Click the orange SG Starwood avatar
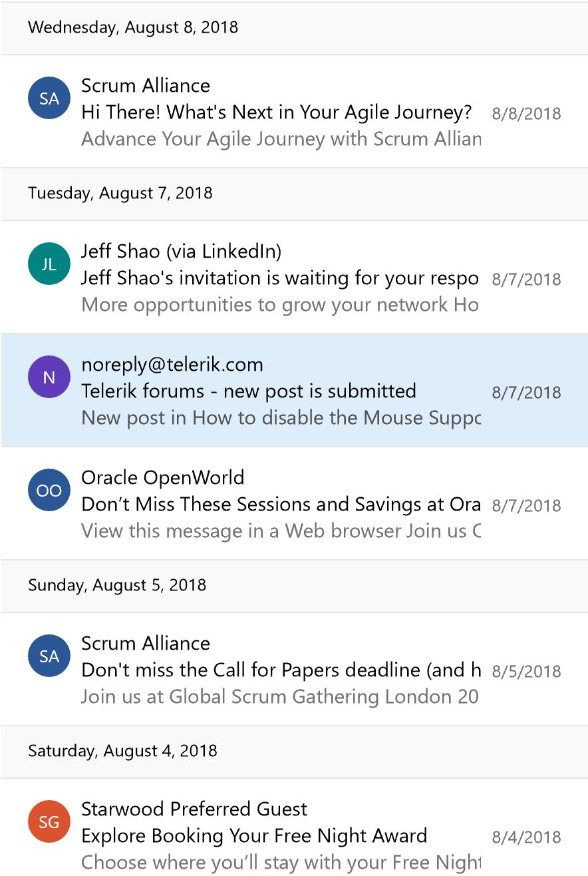Viewport: 588px width, 876px height. click(49, 822)
